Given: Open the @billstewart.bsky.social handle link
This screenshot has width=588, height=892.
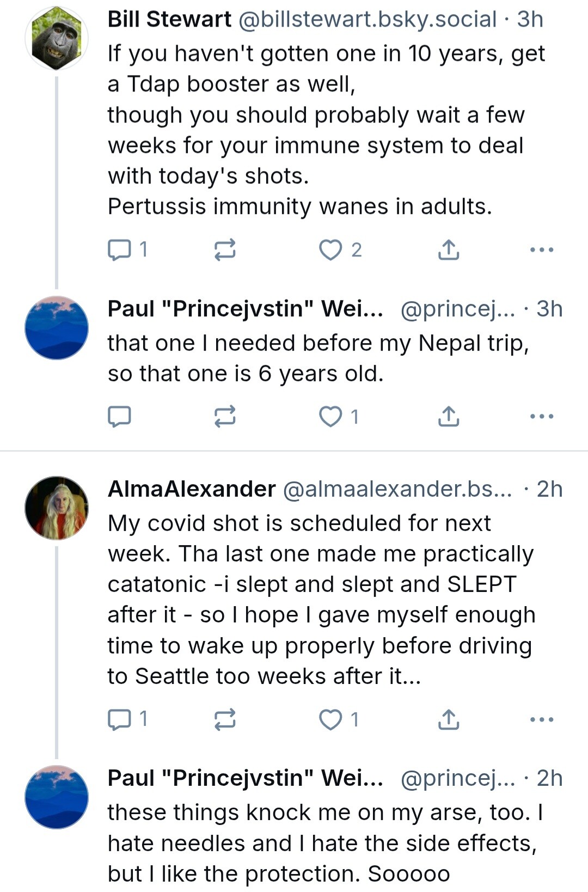Looking at the screenshot, I should point(367,20).
